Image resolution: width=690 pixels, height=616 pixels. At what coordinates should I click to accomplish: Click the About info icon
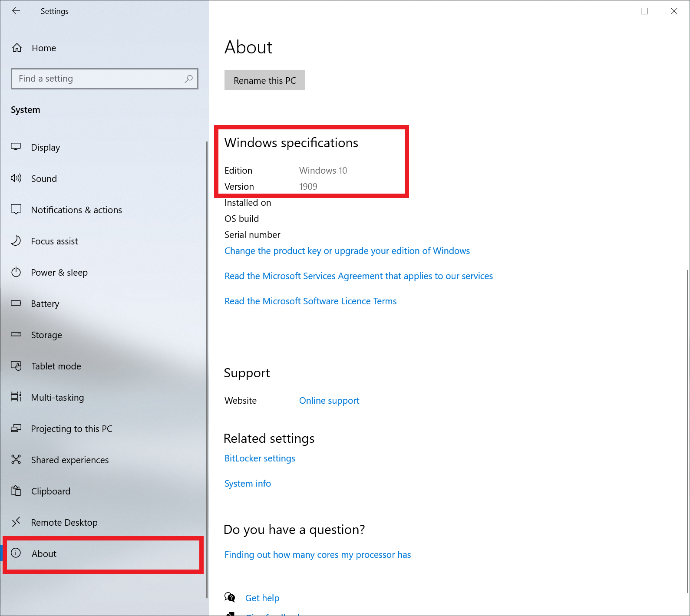(x=16, y=553)
